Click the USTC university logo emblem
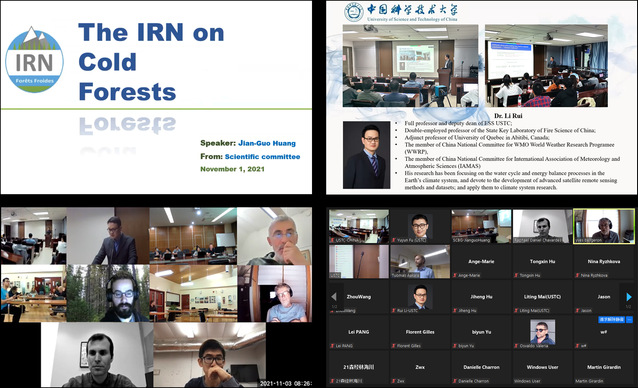Screen dimensions: 638x388 pyautogui.click(x=354, y=12)
